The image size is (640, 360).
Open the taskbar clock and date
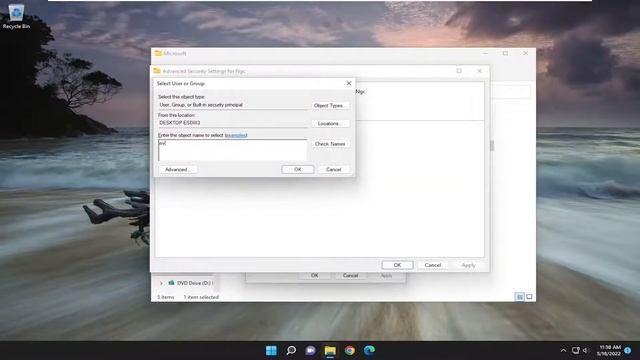(x=609, y=350)
